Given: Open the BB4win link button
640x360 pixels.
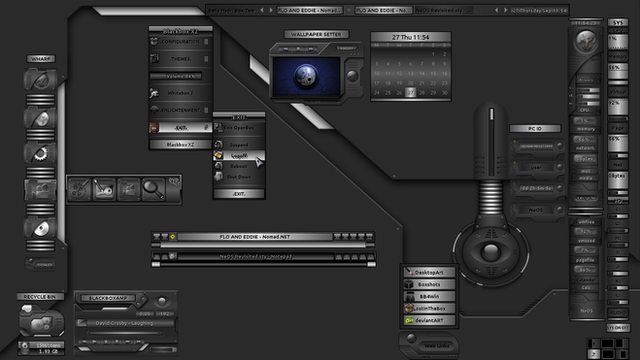Looking at the screenshot, I should point(429,296).
